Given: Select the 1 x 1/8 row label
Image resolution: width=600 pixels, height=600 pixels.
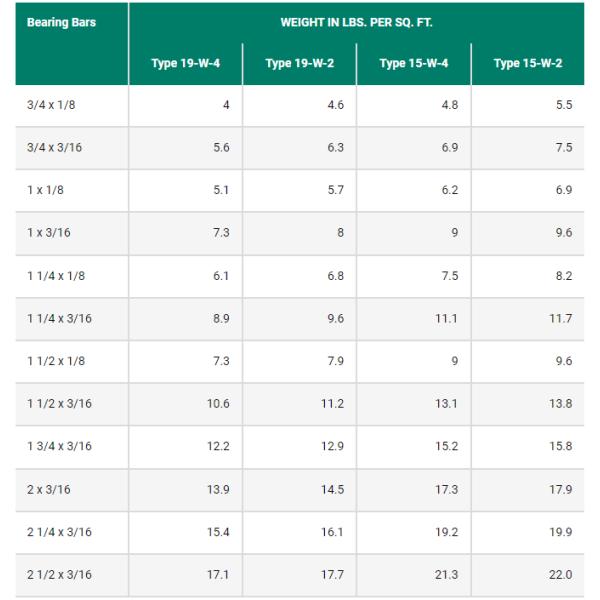Looking at the screenshot, I should (46, 190).
